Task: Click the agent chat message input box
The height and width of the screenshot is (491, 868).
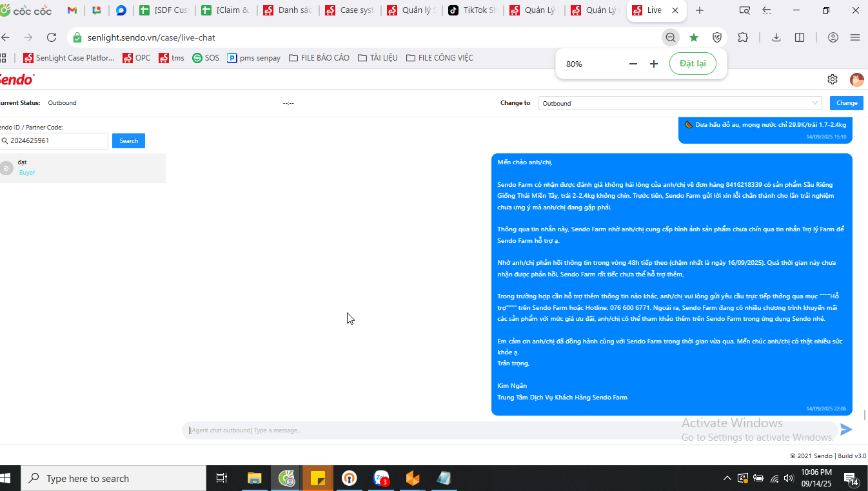Action: 509,430
